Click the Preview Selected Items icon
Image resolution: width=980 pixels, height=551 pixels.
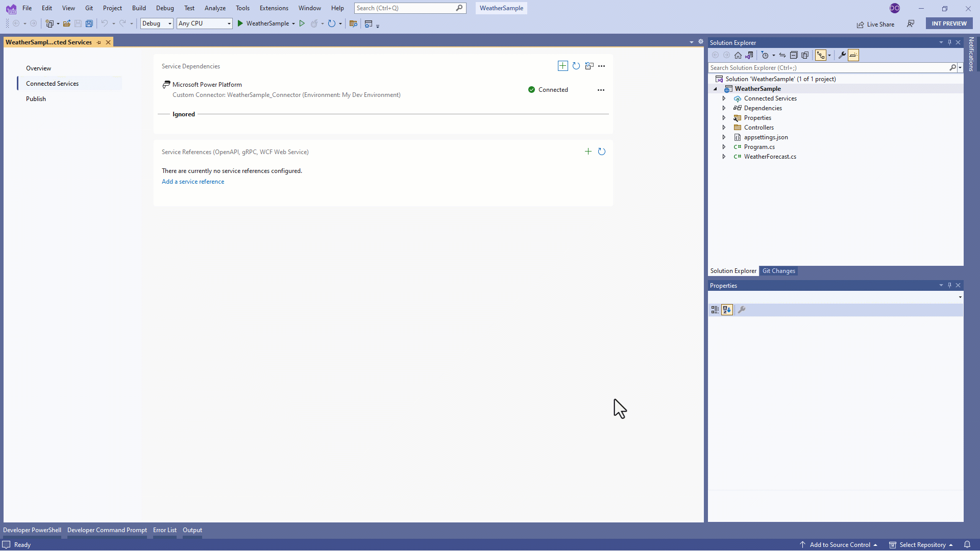pos(805,55)
